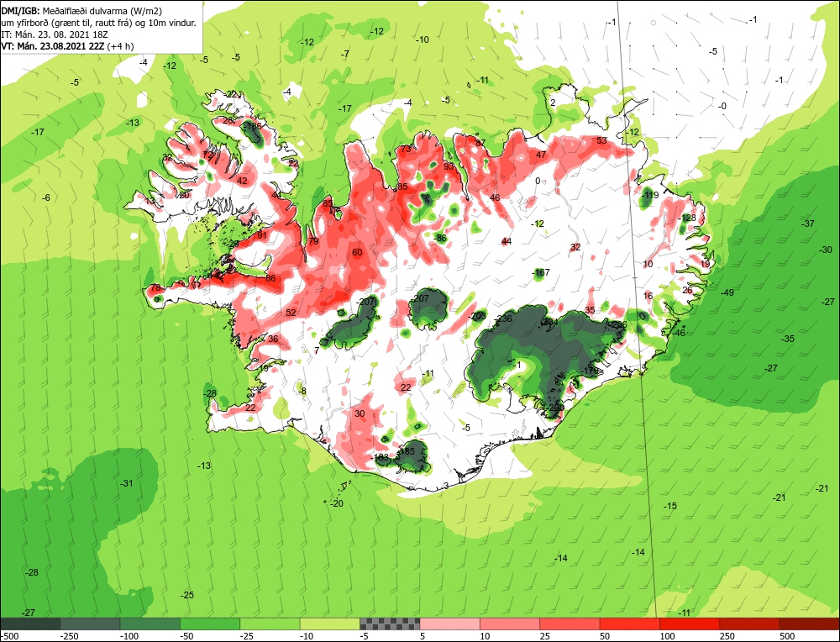Click the map value '16' in the east
Viewport: 840px width, 642px height.
pos(648,297)
